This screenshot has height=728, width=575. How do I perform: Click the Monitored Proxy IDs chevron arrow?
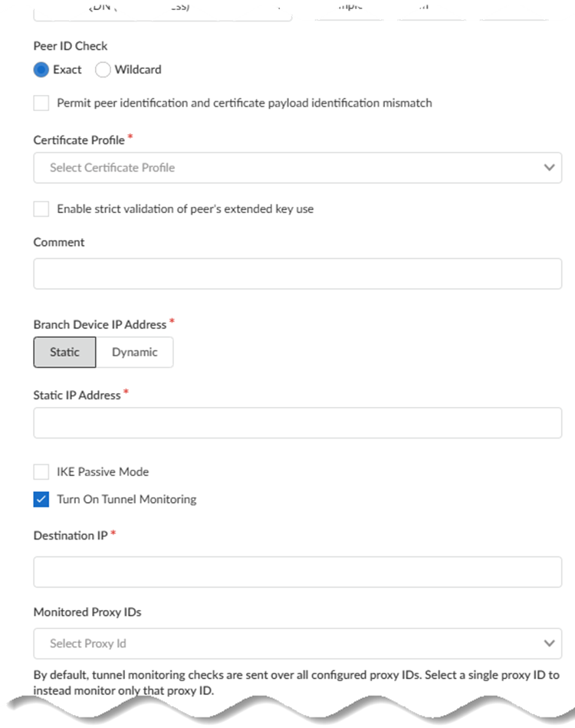548,644
